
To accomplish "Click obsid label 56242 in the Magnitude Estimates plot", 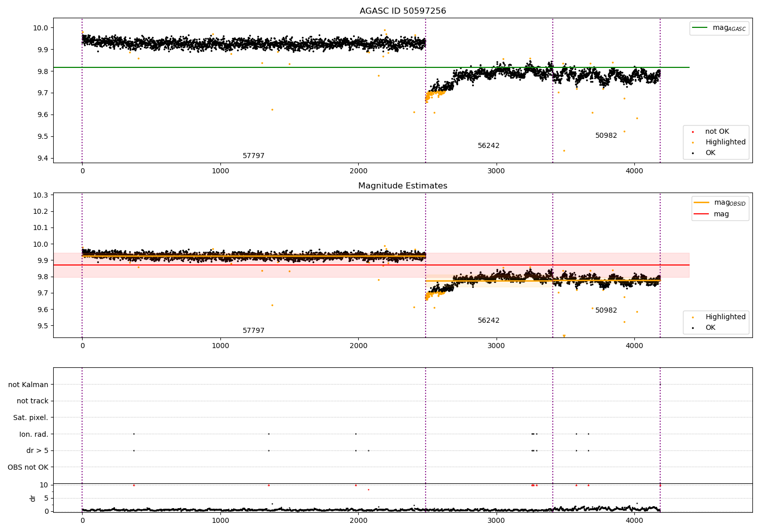I will coord(488,321).
